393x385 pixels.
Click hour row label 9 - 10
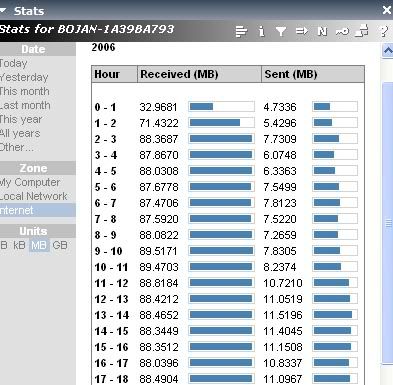(x=108, y=251)
